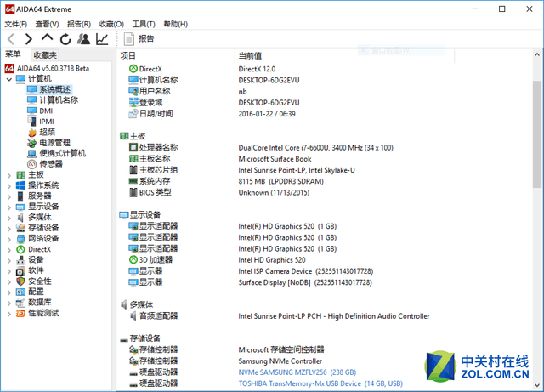The height and width of the screenshot is (392, 544).
Task: Open the NVMe SAMSUNG MZFLV256 link
Action: (297, 372)
